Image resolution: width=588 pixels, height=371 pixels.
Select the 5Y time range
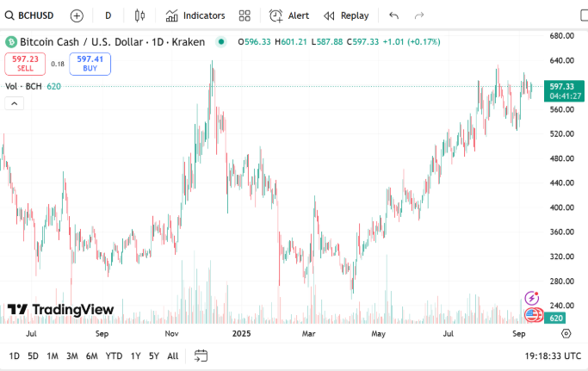pos(154,356)
